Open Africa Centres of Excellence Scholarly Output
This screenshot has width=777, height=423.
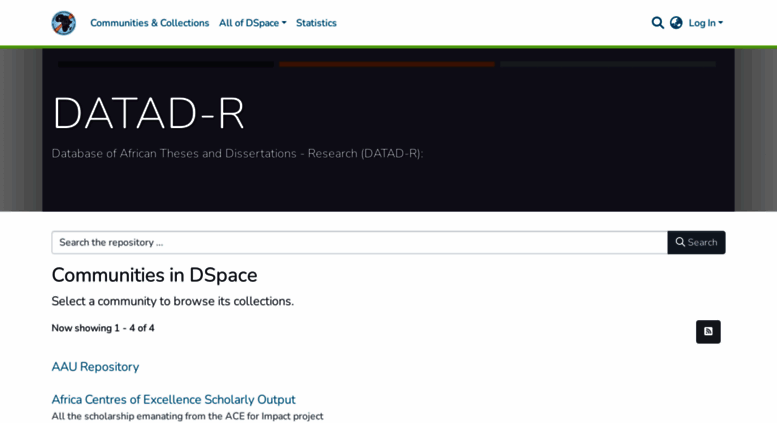tap(173, 399)
